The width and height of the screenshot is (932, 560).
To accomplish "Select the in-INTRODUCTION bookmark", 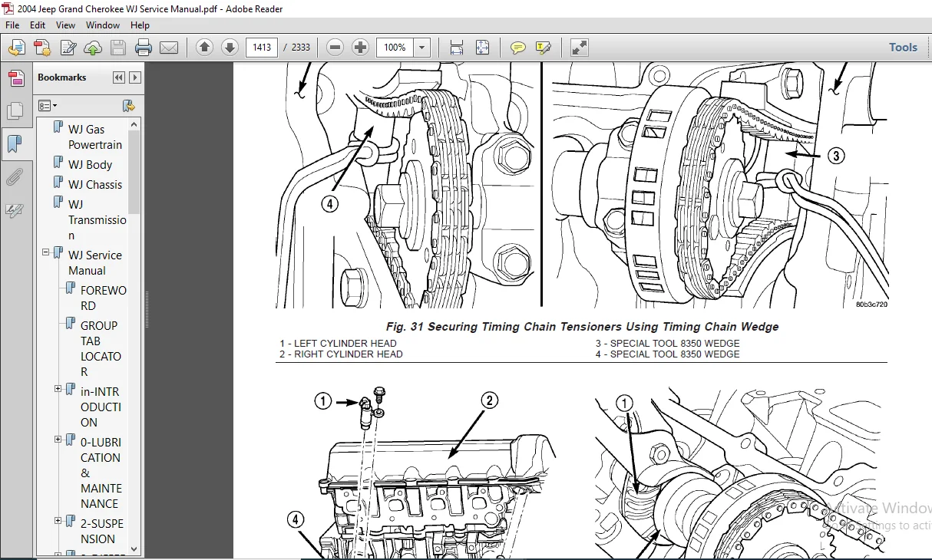I will pos(101,407).
